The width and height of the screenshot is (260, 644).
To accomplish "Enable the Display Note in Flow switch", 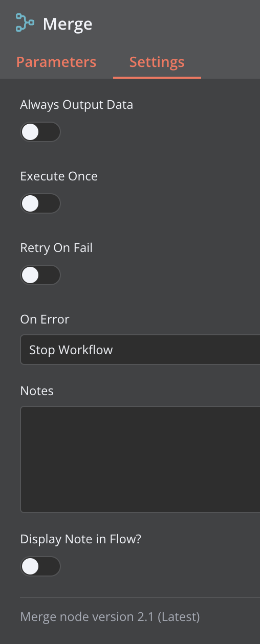I will point(40,566).
